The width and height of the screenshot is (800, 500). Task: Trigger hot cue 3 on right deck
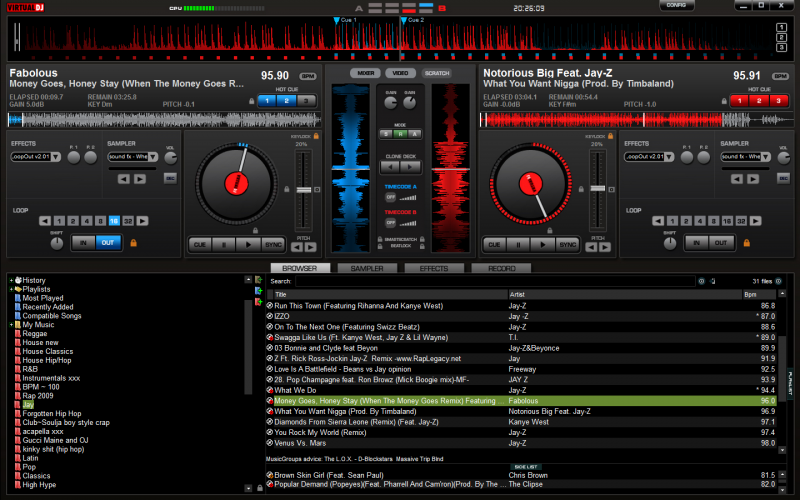click(779, 101)
